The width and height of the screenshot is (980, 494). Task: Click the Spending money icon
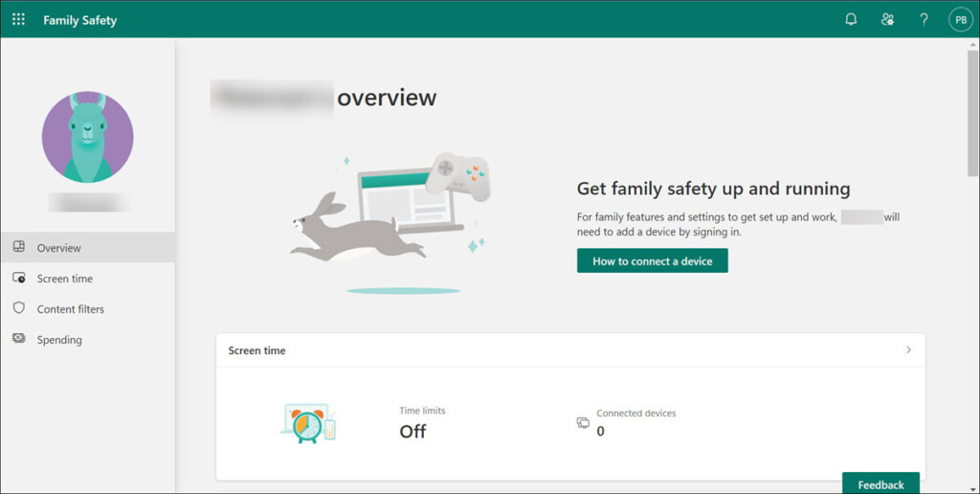[19, 338]
